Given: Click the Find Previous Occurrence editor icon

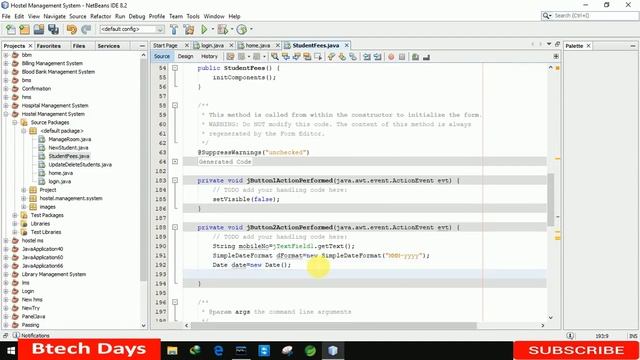Looking at the screenshot, I should [286, 57].
